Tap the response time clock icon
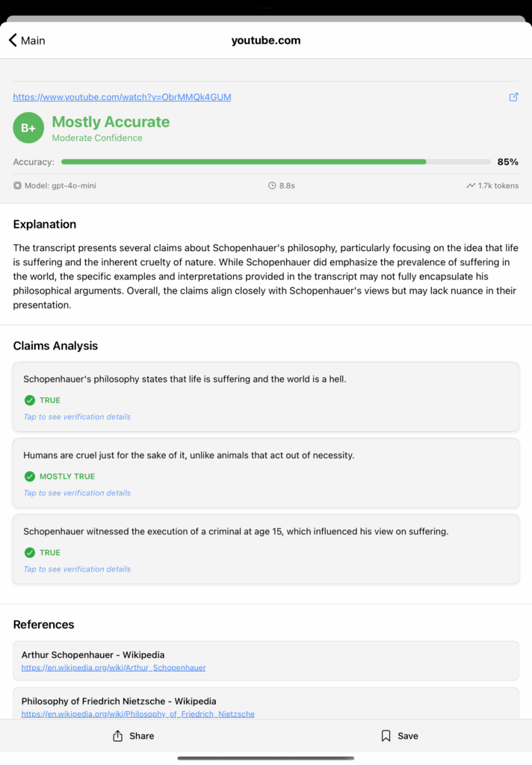 [x=272, y=185]
